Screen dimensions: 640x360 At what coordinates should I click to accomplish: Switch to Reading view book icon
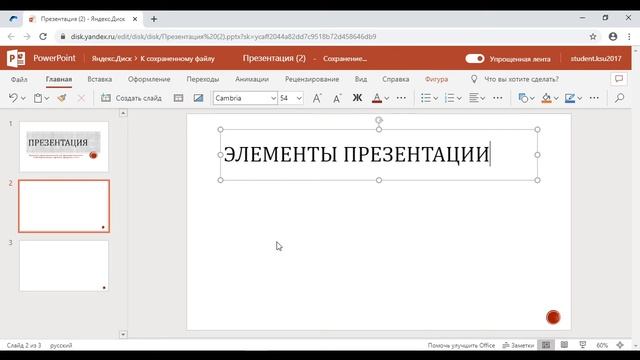tap(564, 345)
